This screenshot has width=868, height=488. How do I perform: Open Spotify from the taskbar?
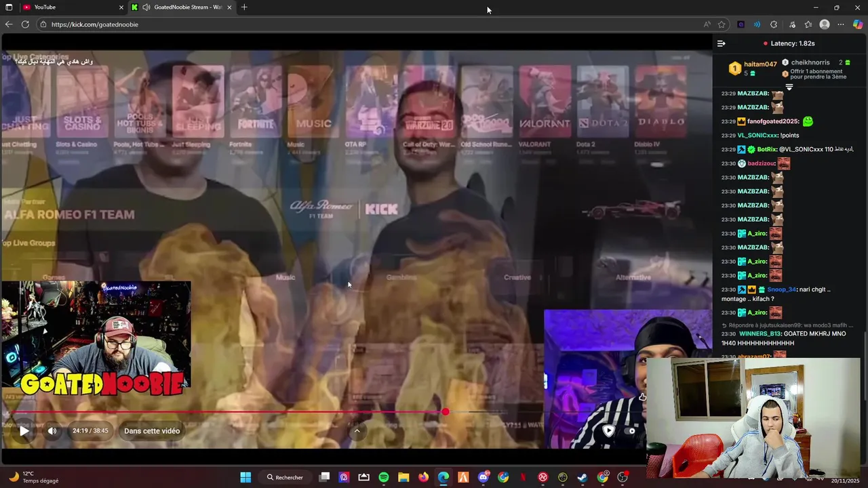click(x=384, y=477)
